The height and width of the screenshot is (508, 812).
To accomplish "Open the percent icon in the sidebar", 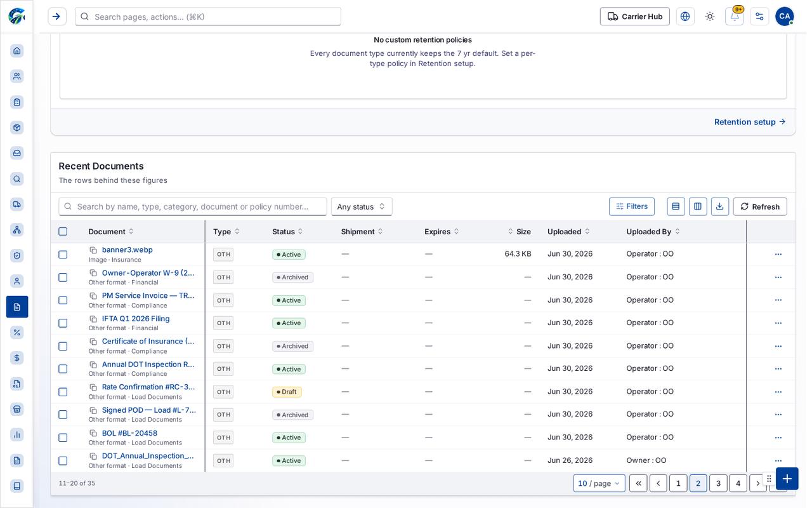I will (x=17, y=332).
